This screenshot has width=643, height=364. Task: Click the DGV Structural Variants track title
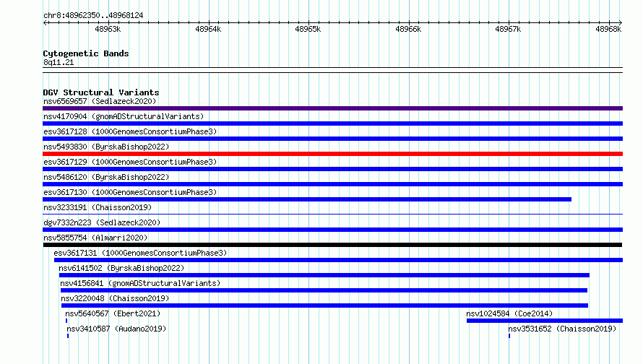click(101, 92)
